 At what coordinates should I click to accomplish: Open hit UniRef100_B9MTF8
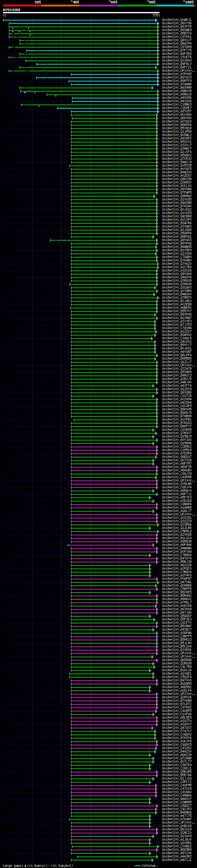coord(177,81)
